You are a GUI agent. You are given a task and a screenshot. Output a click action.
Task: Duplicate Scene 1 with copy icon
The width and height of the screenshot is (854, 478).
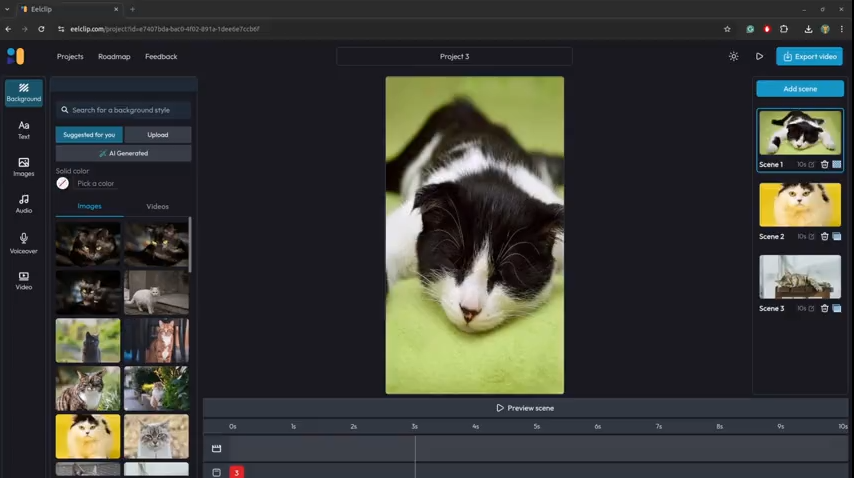coord(837,164)
